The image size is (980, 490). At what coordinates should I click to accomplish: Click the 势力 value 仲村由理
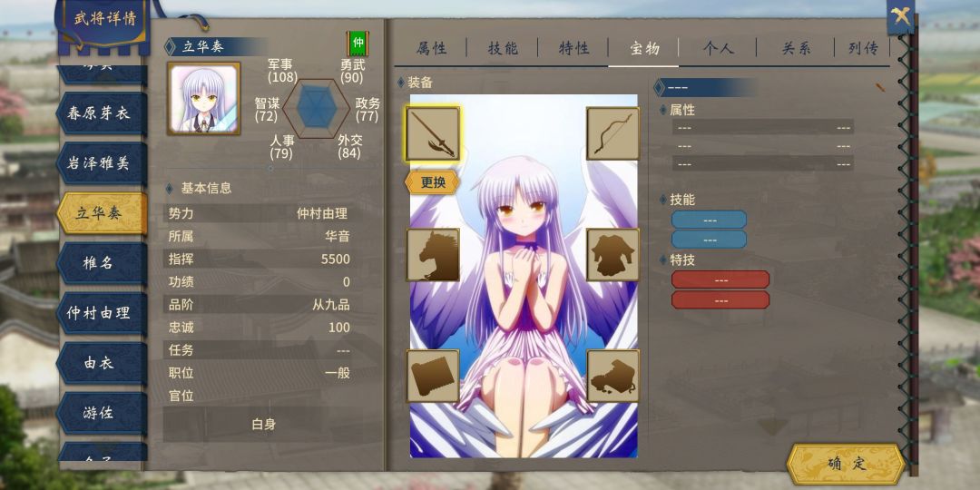click(322, 214)
